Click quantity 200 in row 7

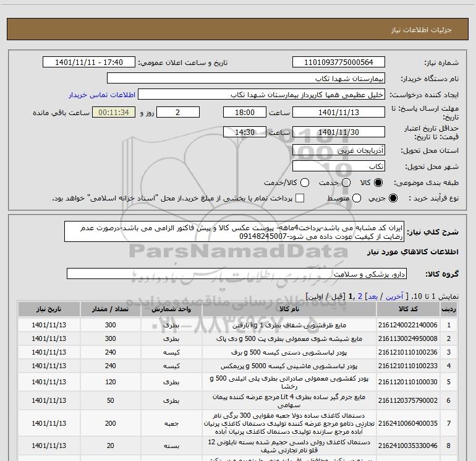point(110,423)
